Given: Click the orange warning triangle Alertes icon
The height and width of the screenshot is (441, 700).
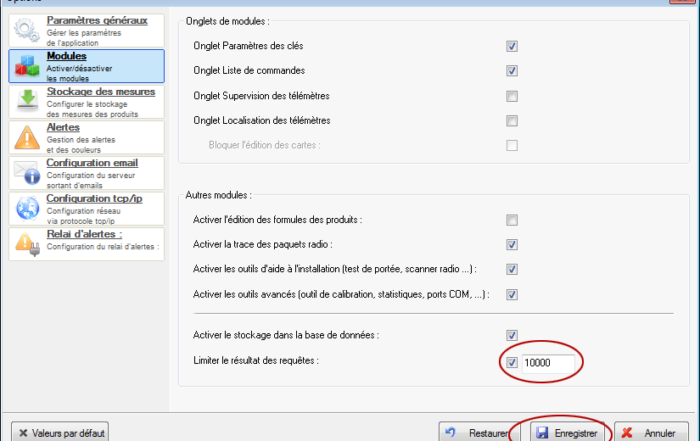Looking at the screenshot, I should [27, 137].
